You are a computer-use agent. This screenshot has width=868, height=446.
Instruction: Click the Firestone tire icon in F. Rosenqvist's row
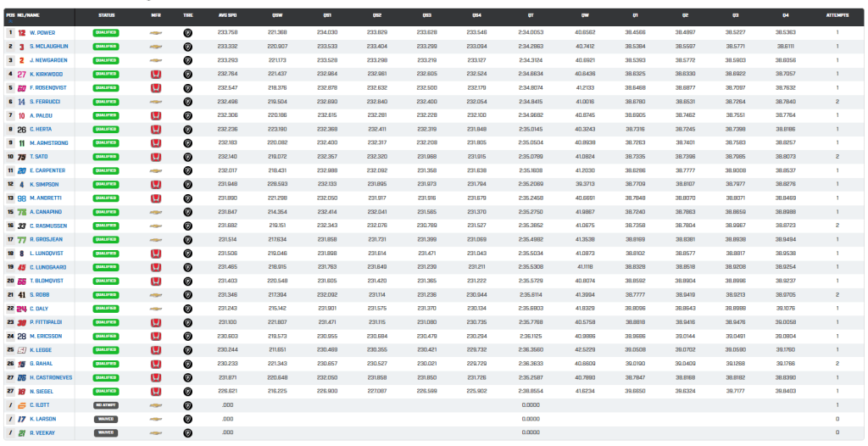click(x=187, y=88)
